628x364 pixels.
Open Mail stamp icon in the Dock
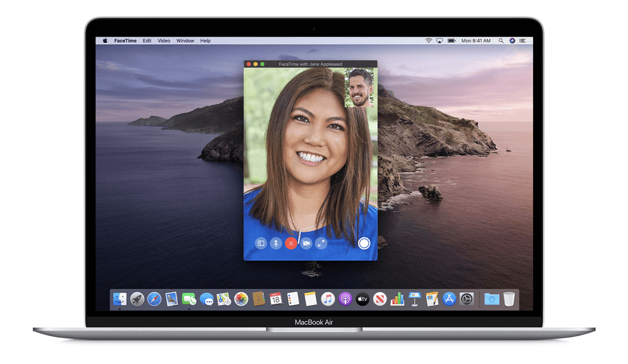tap(172, 299)
